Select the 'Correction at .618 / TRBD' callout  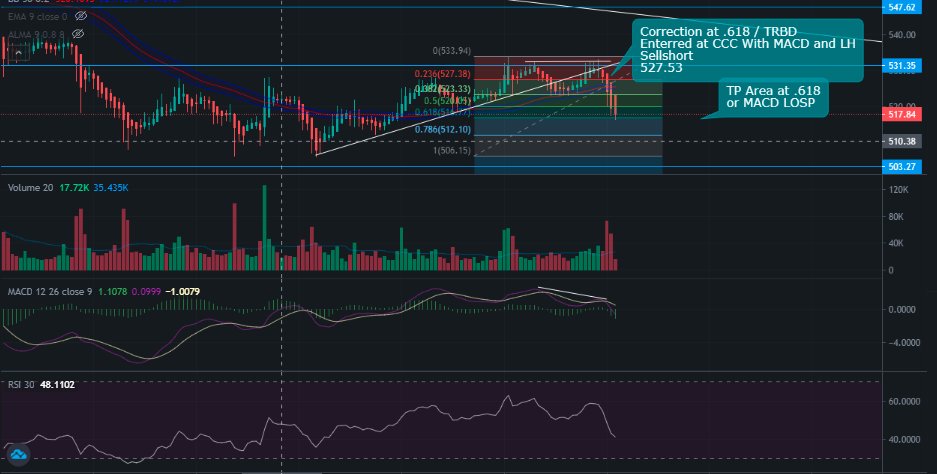pyautogui.click(x=748, y=50)
